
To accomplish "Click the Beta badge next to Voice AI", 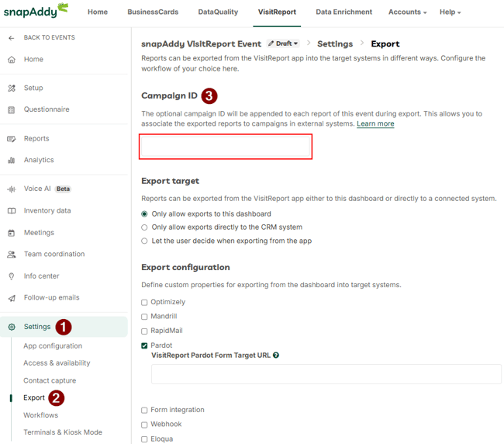I will tap(63, 189).
